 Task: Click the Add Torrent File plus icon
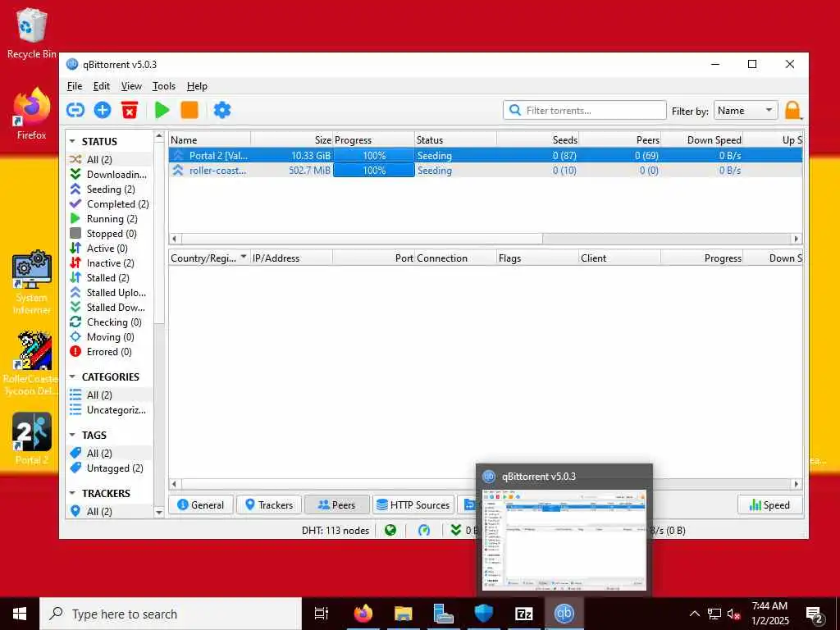click(103, 111)
